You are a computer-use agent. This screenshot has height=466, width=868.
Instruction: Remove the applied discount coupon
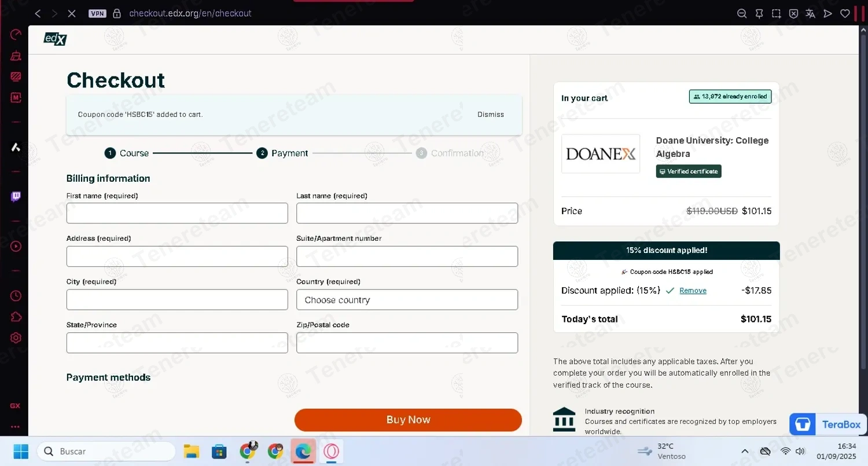pyautogui.click(x=693, y=291)
